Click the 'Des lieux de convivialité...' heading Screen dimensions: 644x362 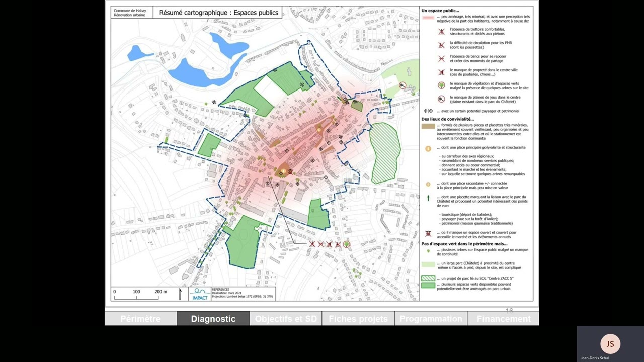[x=448, y=119]
